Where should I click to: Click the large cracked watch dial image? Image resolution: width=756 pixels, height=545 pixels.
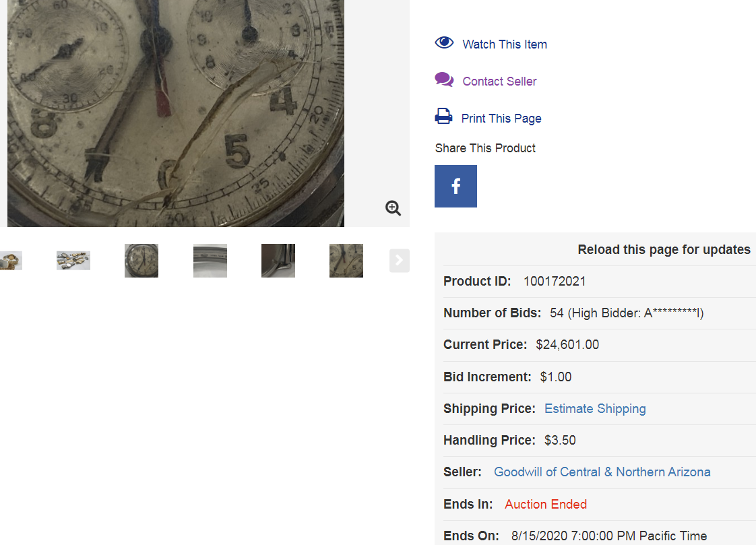pos(175,113)
